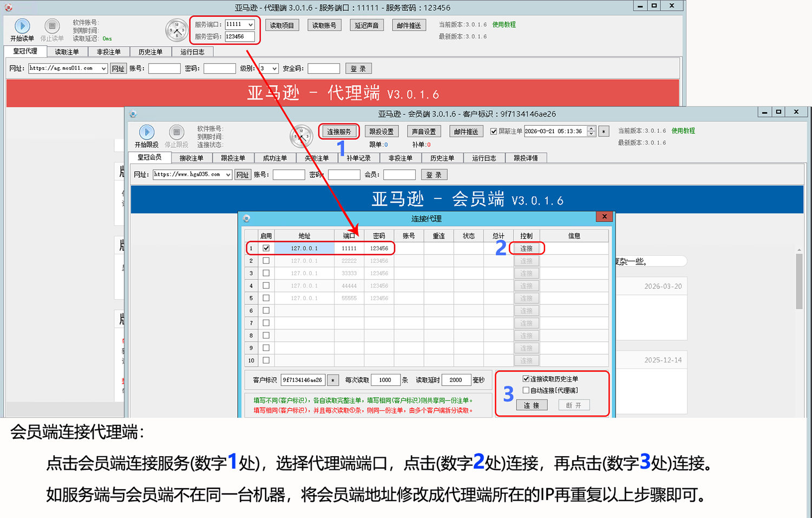Image resolution: width=812 pixels, height=518 pixels.
Task: Open the 服务端口 dropdown showing 11111
Action: (x=251, y=25)
